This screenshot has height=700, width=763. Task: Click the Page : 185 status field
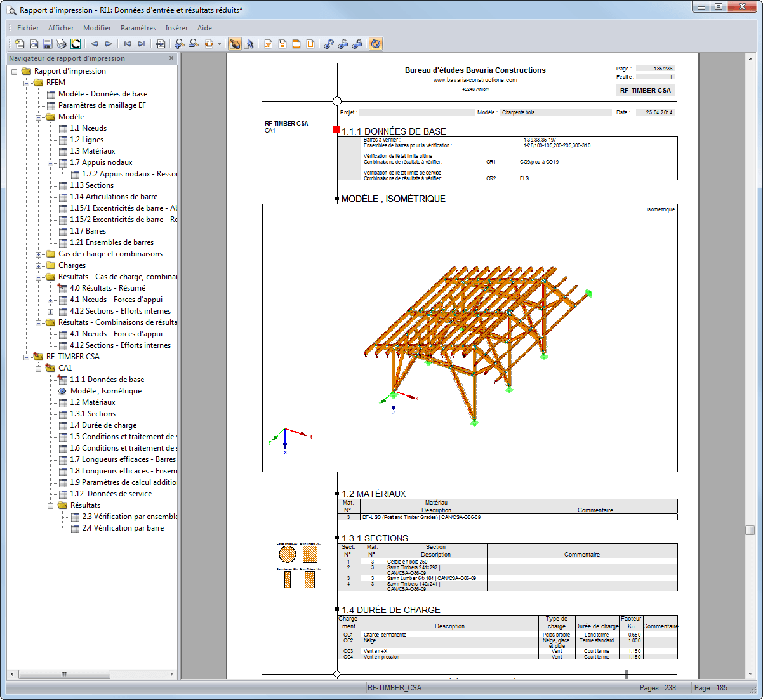point(711,688)
